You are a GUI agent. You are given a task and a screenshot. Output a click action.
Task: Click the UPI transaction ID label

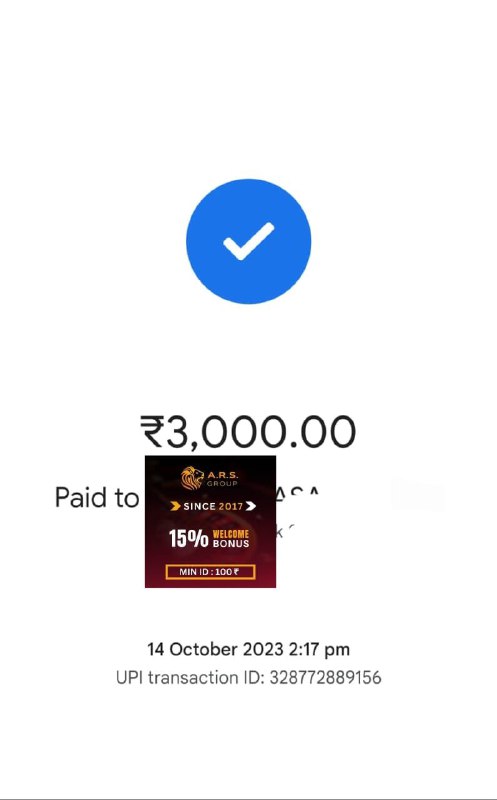[191, 678]
